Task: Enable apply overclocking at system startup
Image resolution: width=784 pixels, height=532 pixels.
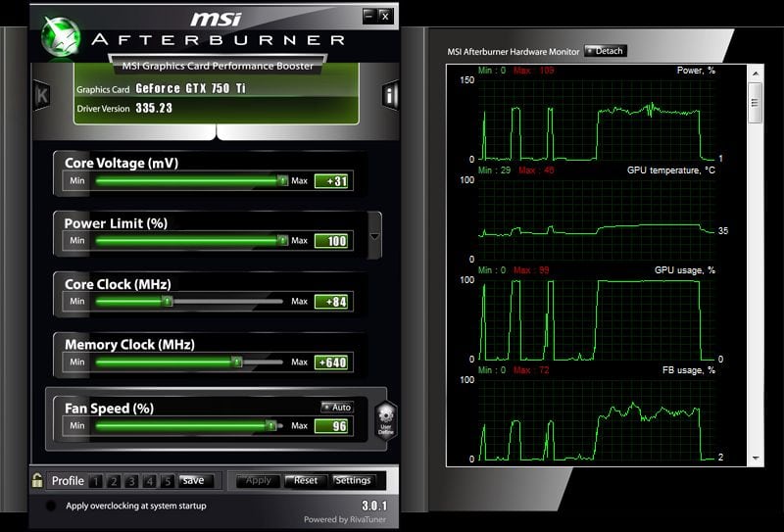Action: coord(51,506)
